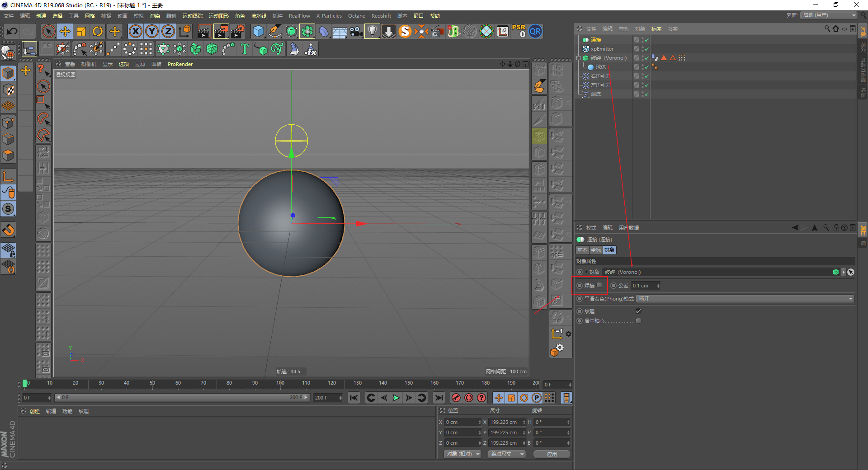Toggle X-axis lock icon
The width and height of the screenshot is (868, 470).
tap(135, 31)
